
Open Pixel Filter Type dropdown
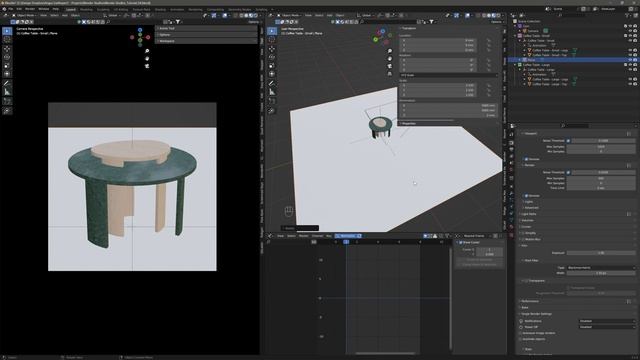pos(601,268)
